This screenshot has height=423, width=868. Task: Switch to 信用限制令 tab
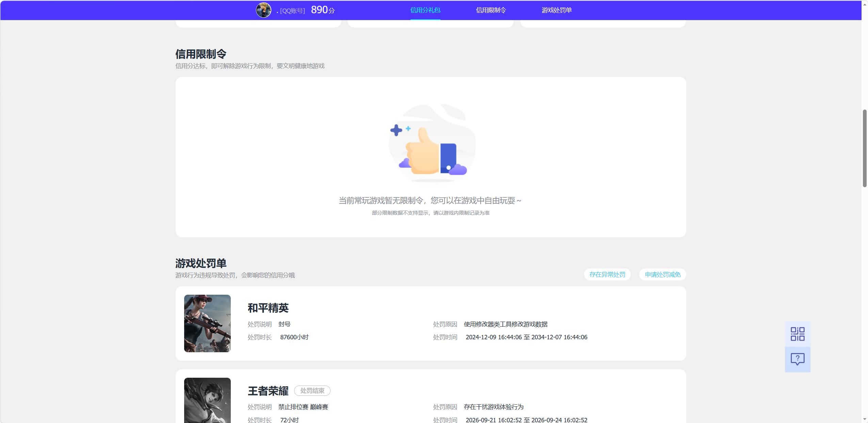(x=491, y=10)
